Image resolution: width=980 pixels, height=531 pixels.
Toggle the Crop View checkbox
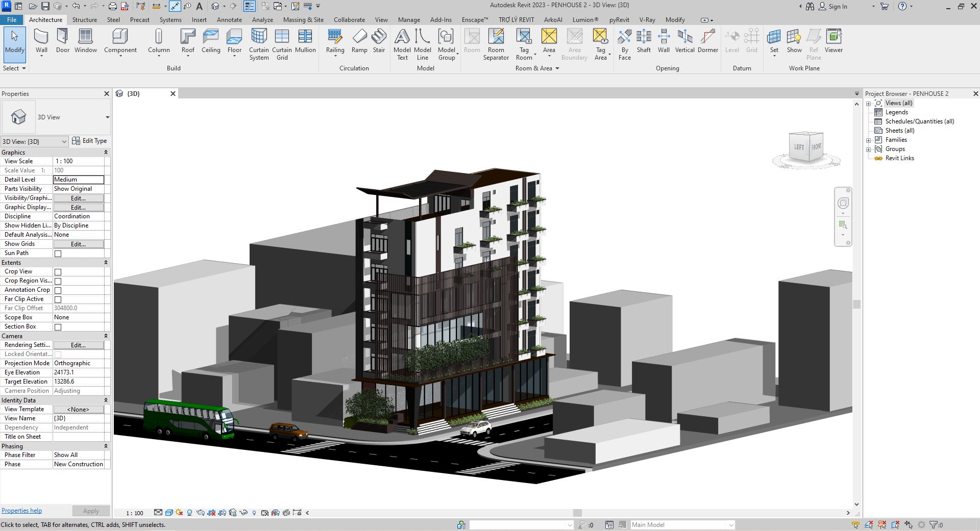(x=58, y=272)
